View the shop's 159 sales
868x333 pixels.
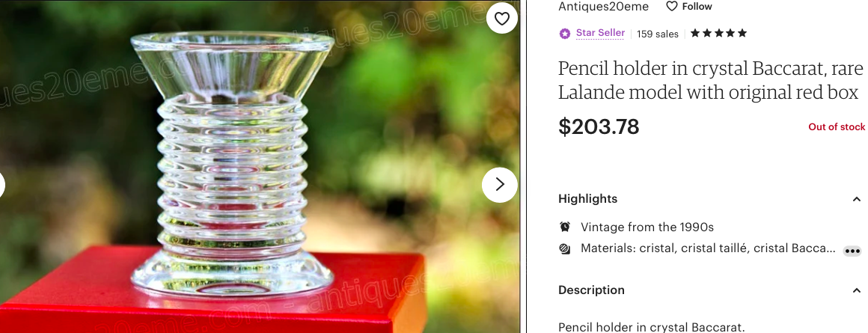click(657, 34)
